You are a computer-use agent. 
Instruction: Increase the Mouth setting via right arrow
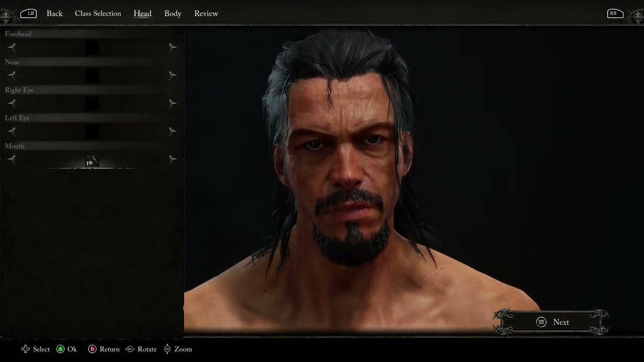tap(173, 159)
